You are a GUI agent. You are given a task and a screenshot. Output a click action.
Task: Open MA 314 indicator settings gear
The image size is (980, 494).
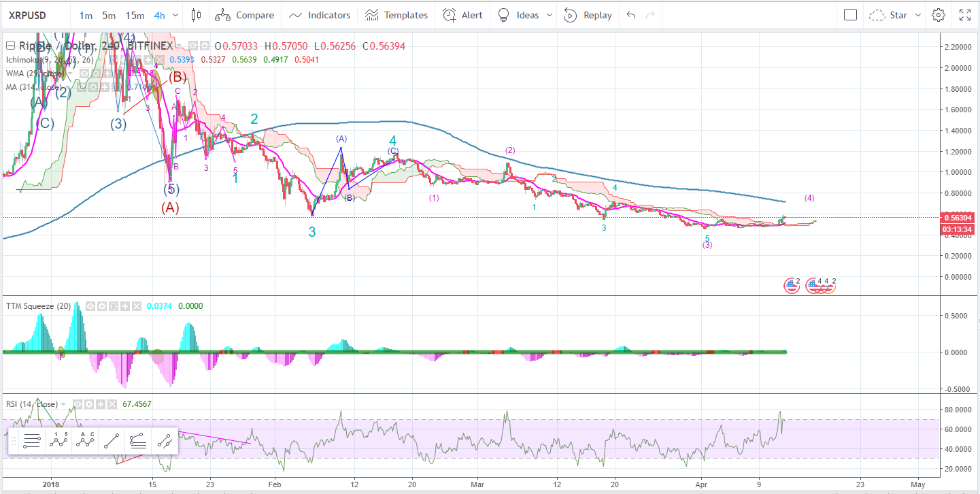(92, 86)
